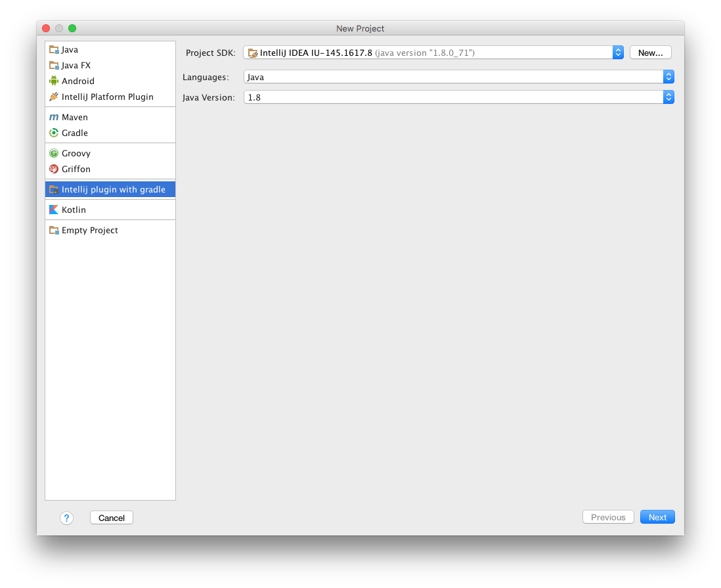Choose the Kotlin label in list
Image resolution: width=721 pixels, height=588 pixels.
pos(74,210)
